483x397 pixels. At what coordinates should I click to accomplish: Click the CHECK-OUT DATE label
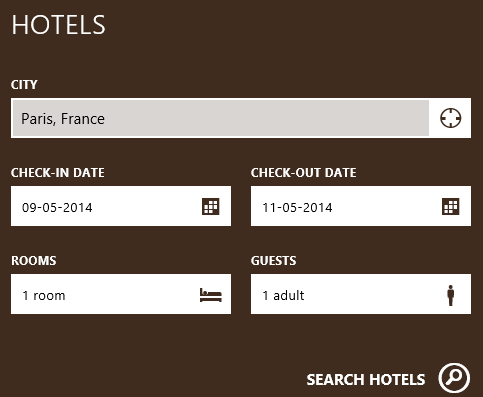tap(304, 173)
